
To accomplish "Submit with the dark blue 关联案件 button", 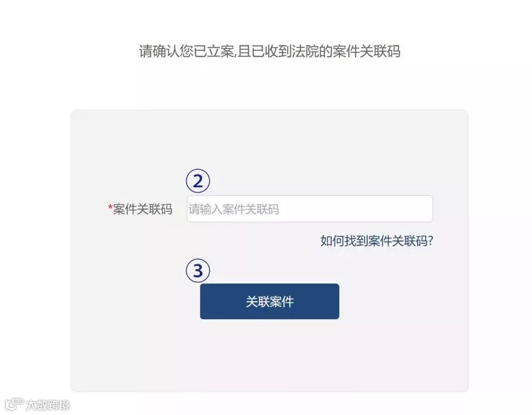I will point(269,301).
